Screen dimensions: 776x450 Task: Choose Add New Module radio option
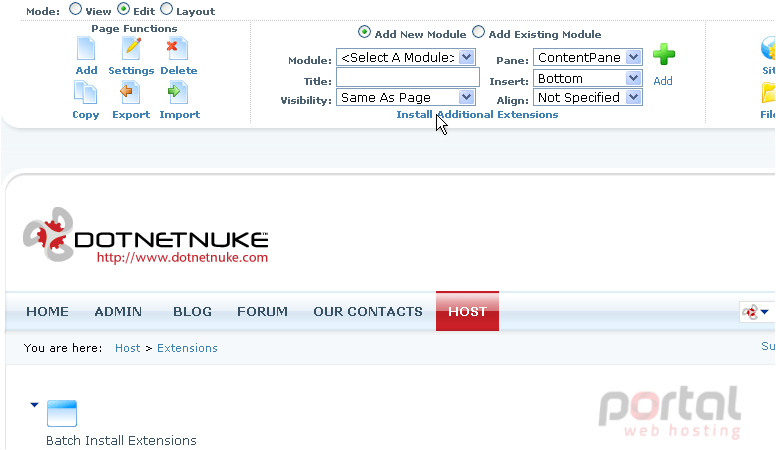(x=364, y=32)
